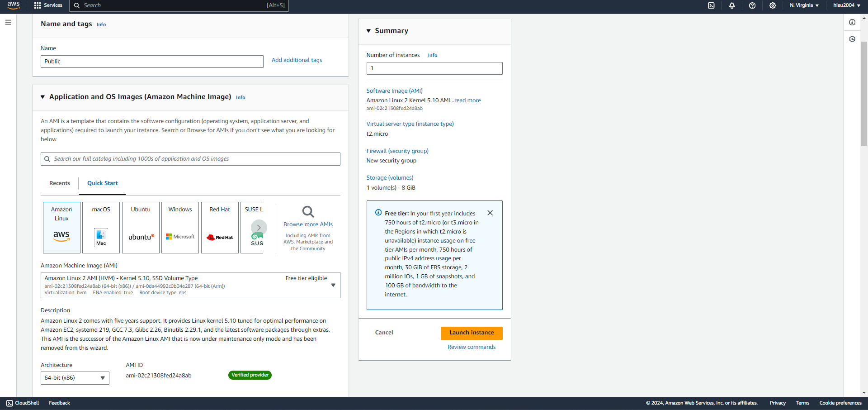Open the settings gear icon
Screen dimensions: 868x410
tap(773, 5)
